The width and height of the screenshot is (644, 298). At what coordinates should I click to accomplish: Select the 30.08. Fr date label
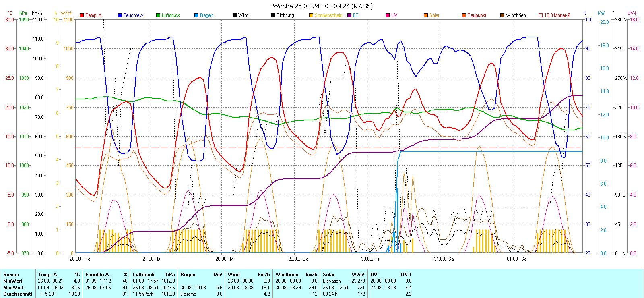click(x=370, y=259)
